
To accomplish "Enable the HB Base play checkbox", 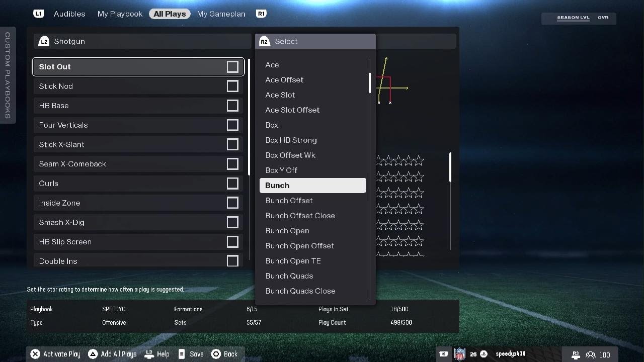I will [232, 106].
